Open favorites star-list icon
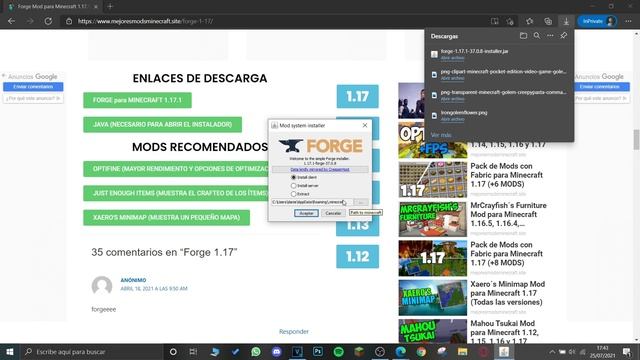This screenshot has height=360, width=640. coord(530,21)
